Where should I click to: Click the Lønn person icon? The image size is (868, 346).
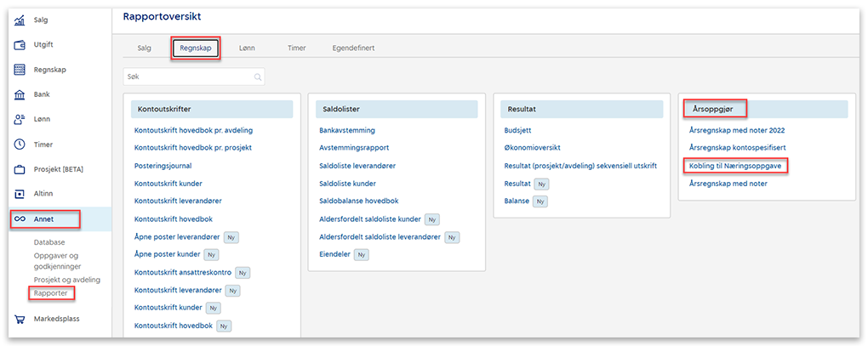click(x=19, y=120)
